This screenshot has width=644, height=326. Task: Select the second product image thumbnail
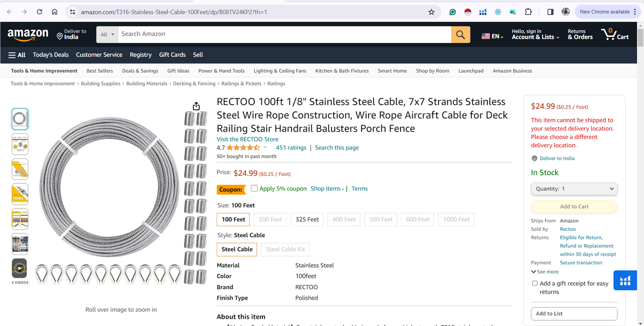click(x=20, y=144)
